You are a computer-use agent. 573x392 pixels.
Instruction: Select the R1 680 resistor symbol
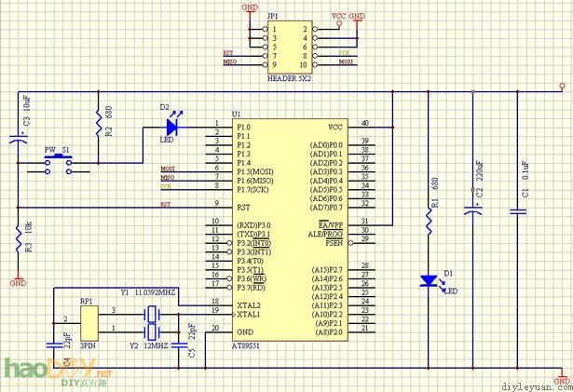(x=428, y=217)
